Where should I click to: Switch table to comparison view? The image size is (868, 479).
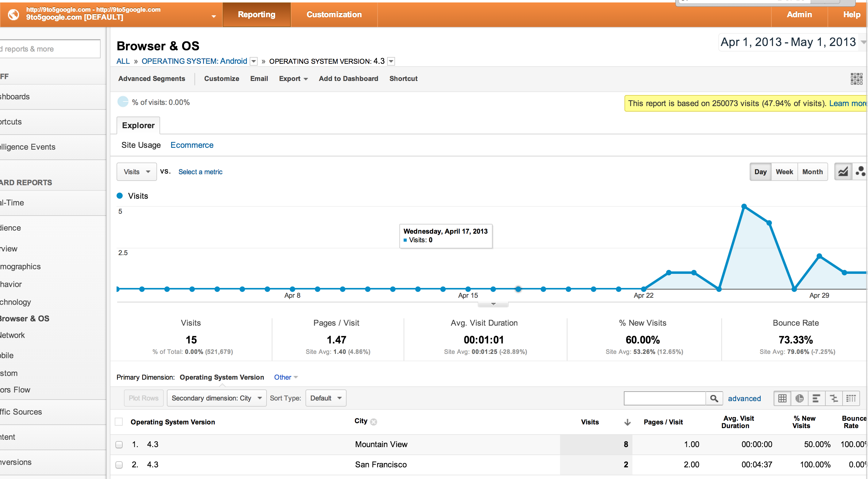tap(834, 398)
